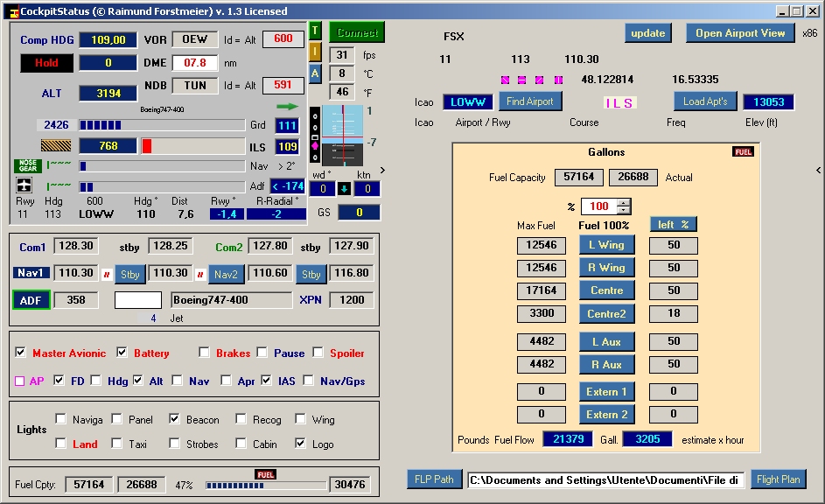Image resolution: width=825 pixels, height=504 pixels.
Task: Check the Taxi light checkbox
Action: click(117, 443)
